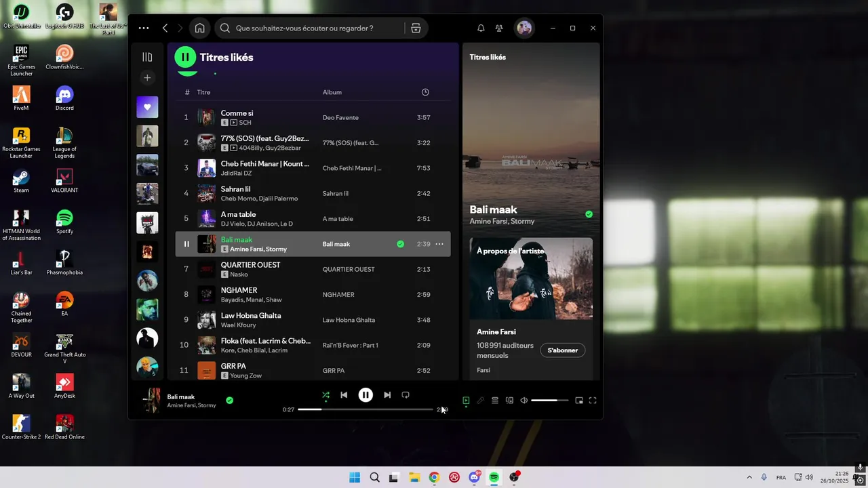Sort by the Titre column header
This screenshot has height=488, width=868.
pyautogui.click(x=203, y=92)
